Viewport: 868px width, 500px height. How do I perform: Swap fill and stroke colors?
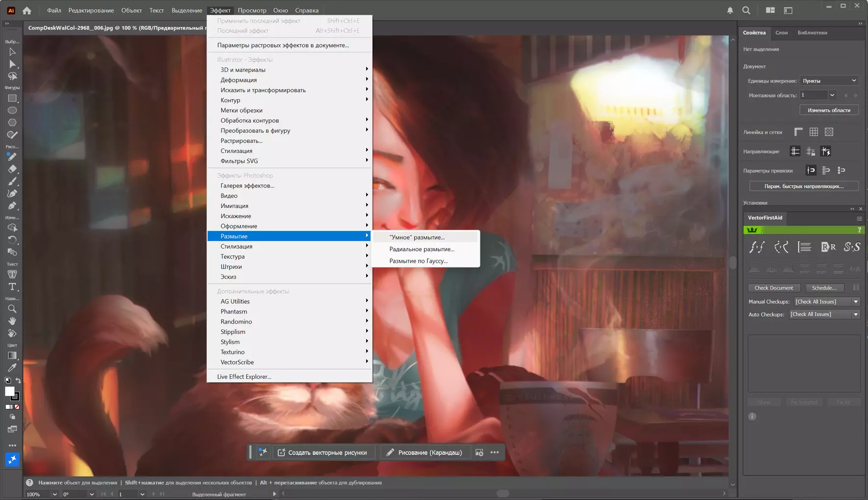pyautogui.click(x=18, y=380)
